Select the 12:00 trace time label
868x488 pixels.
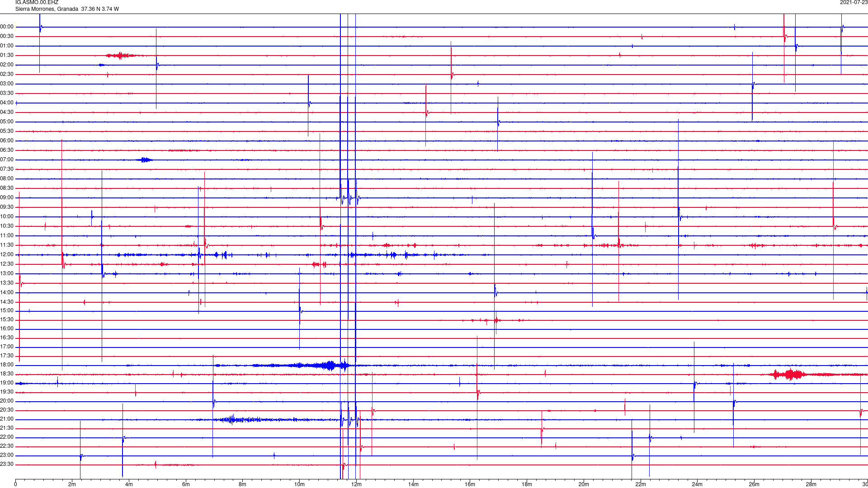7,255
